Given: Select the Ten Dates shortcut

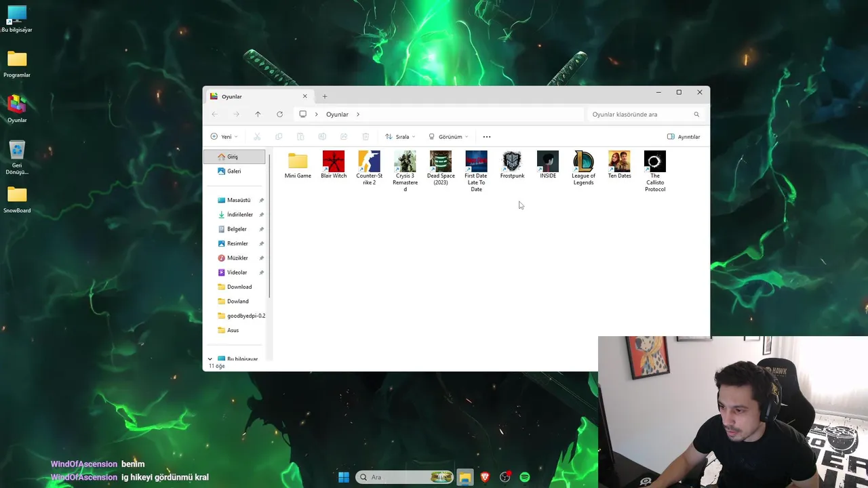Looking at the screenshot, I should (x=619, y=165).
